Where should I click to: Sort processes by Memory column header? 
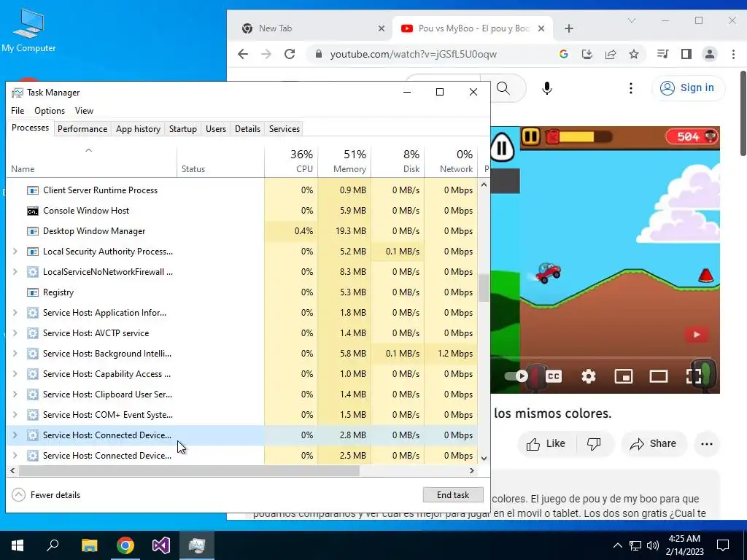(x=344, y=161)
